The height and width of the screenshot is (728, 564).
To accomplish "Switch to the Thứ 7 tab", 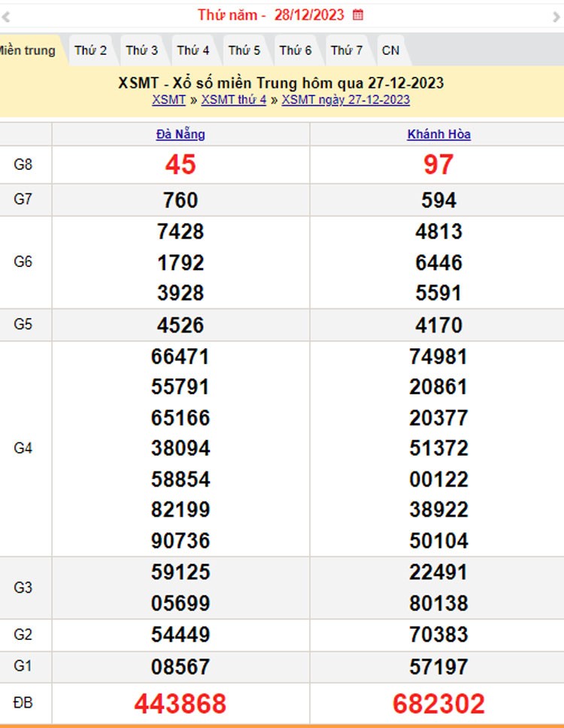I will (347, 51).
